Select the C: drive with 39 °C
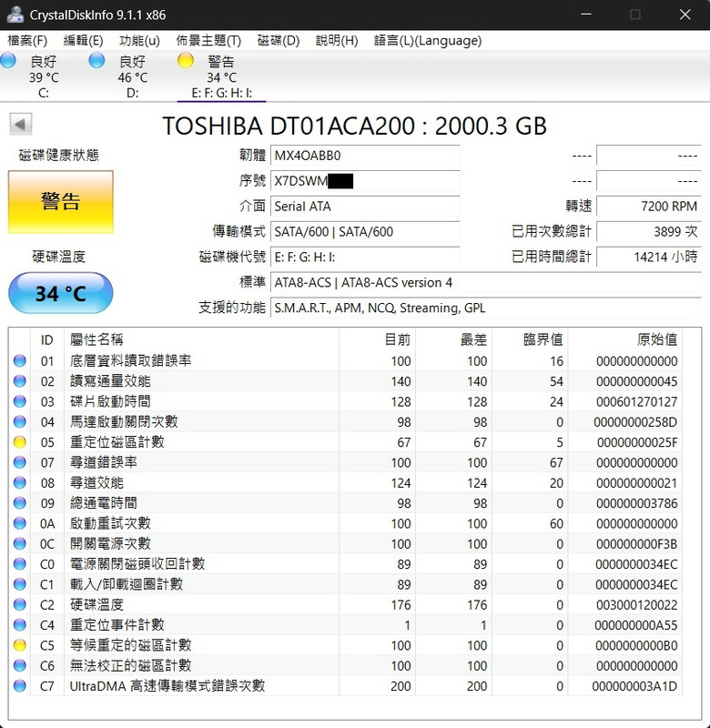Image resolution: width=710 pixels, height=728 pixels. coord(44,77)
